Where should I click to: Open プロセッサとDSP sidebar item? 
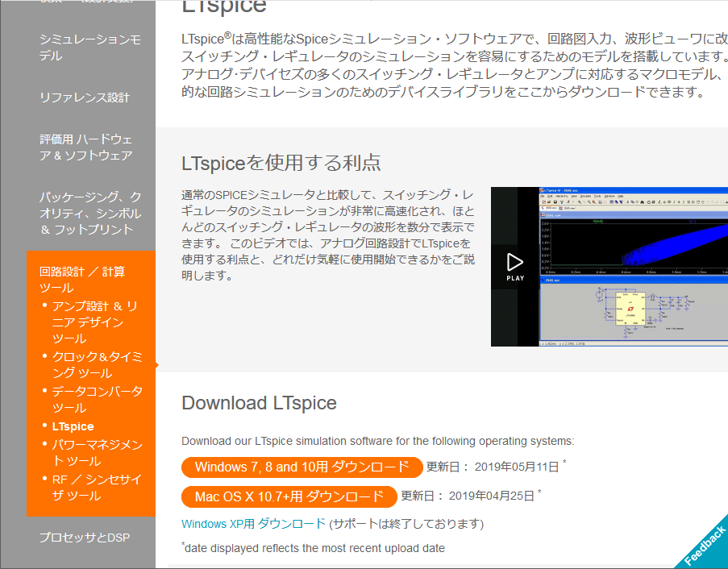click(85, 538)
